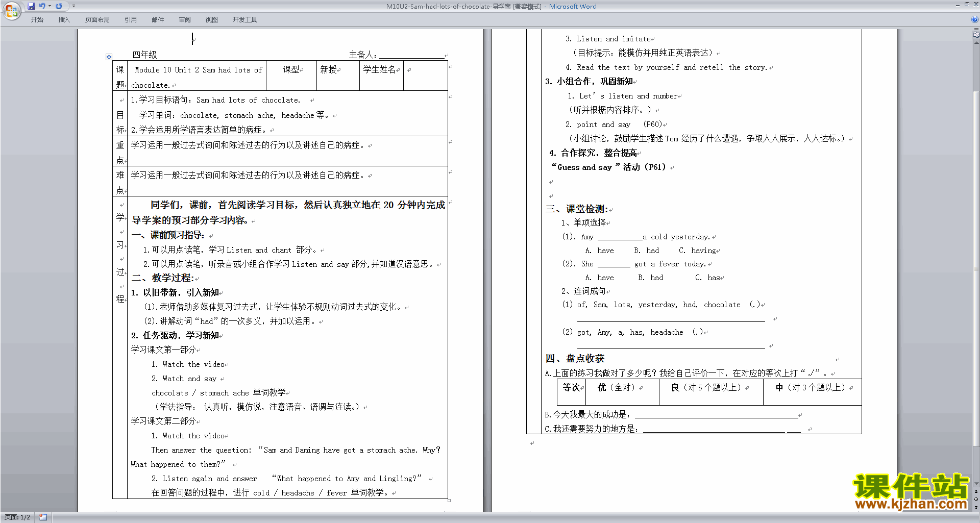Click the 中(对3个题以上) rating cell
The image size is (980, 523).
tap(812, 392)
